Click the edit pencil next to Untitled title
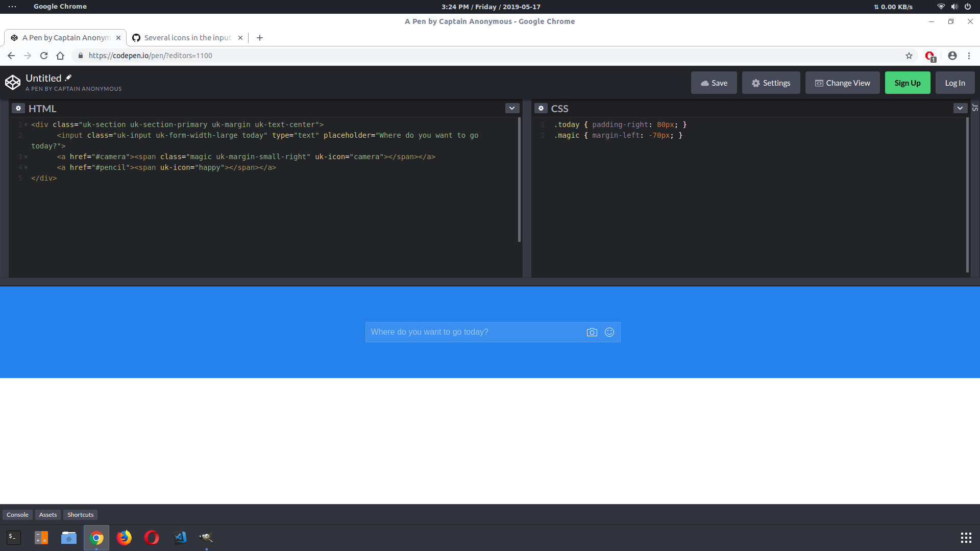The image size is (980, 551). pos(67,78)
